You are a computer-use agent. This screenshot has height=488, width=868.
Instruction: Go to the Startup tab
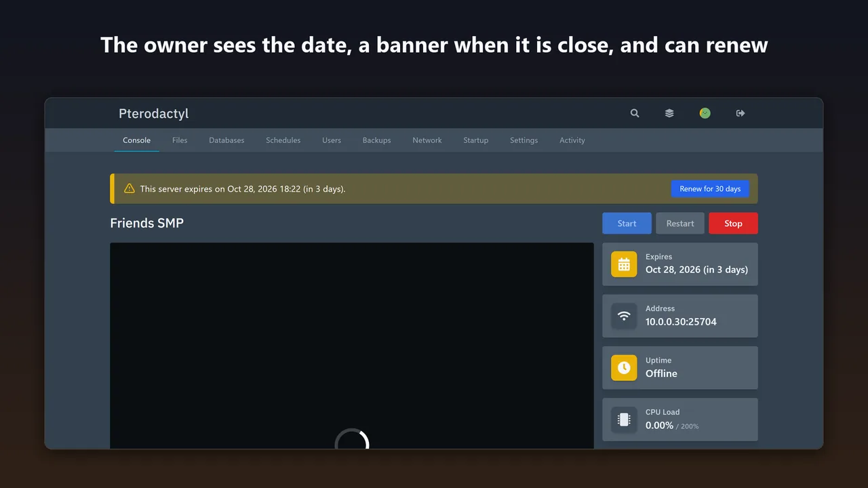pyautogui.click(x=476, y=140)
